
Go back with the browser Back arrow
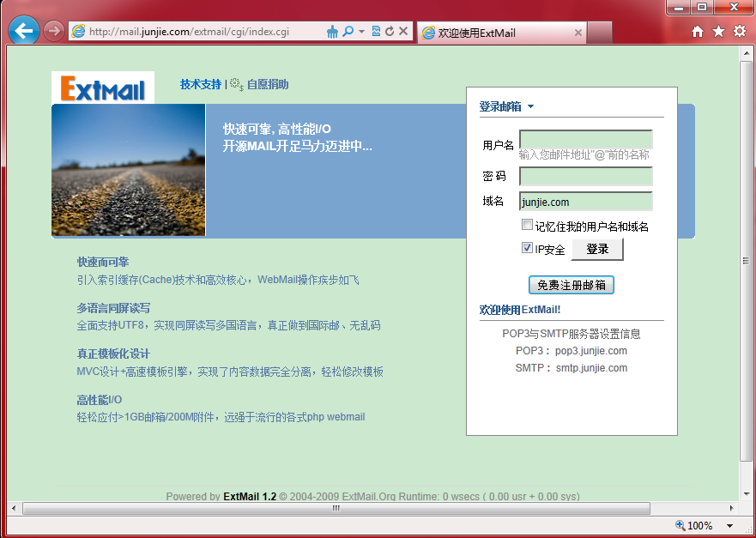point(24,31)
